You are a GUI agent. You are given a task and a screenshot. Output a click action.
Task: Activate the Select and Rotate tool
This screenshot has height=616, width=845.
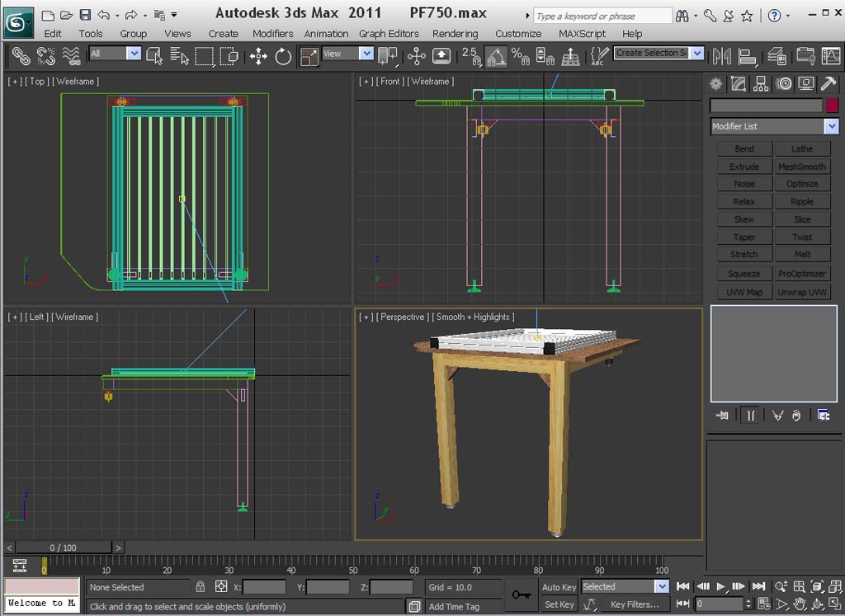[283, 55]
